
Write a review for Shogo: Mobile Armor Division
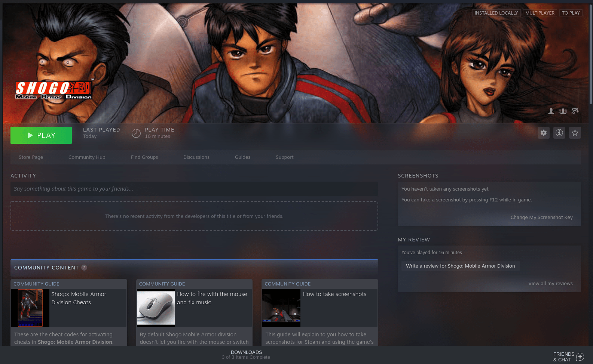[x=461, y=266]
